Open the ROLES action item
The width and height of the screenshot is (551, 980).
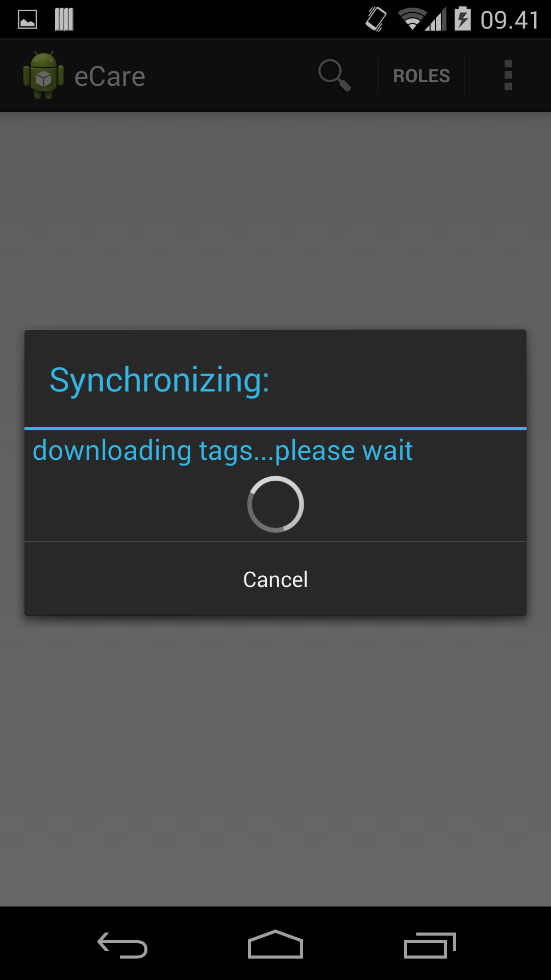421,76
